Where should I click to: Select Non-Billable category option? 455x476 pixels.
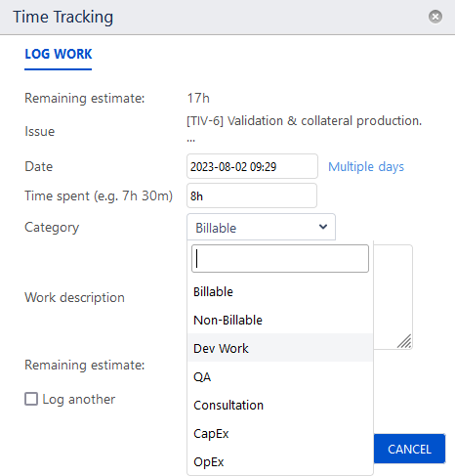point(280,321)
